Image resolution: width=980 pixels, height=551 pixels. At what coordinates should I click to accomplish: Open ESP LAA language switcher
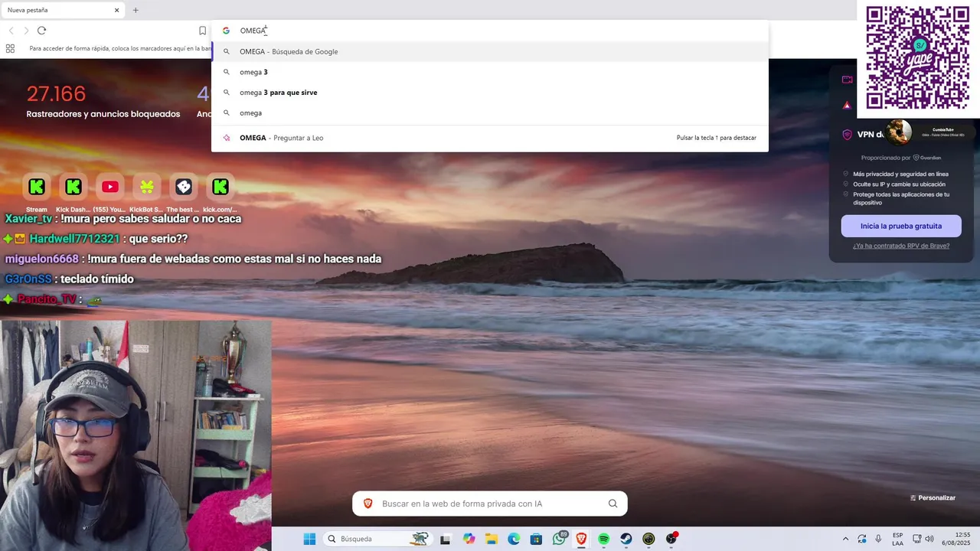[x=897, y=539]
